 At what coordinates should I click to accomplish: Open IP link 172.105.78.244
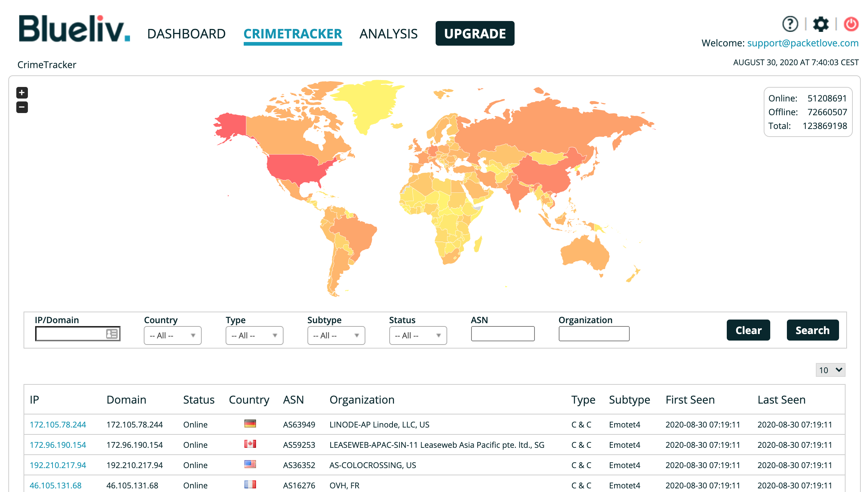[58, 425]
